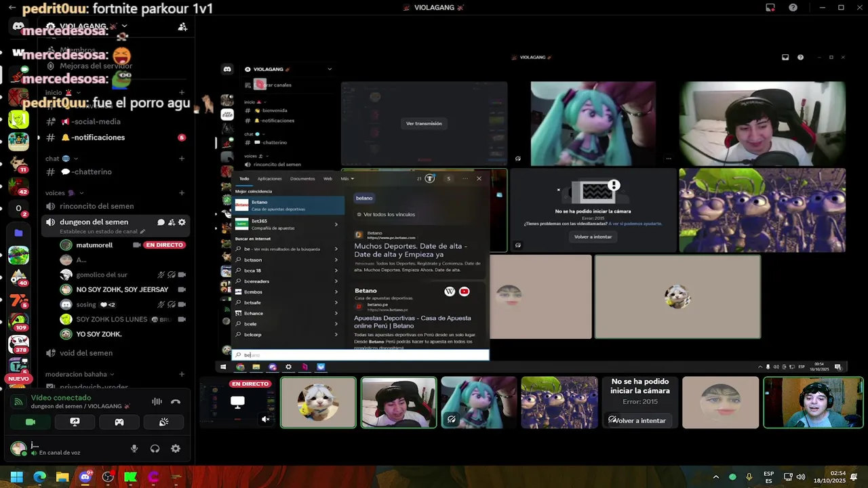
Task: Set status via Establece un estado de canal
Action: [x=102, y=231]
